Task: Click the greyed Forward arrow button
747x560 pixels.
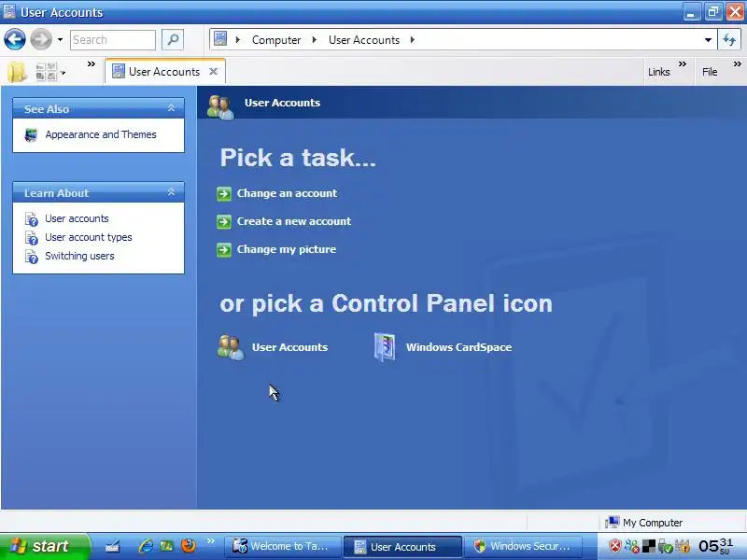Action: (x=41, y=39)
